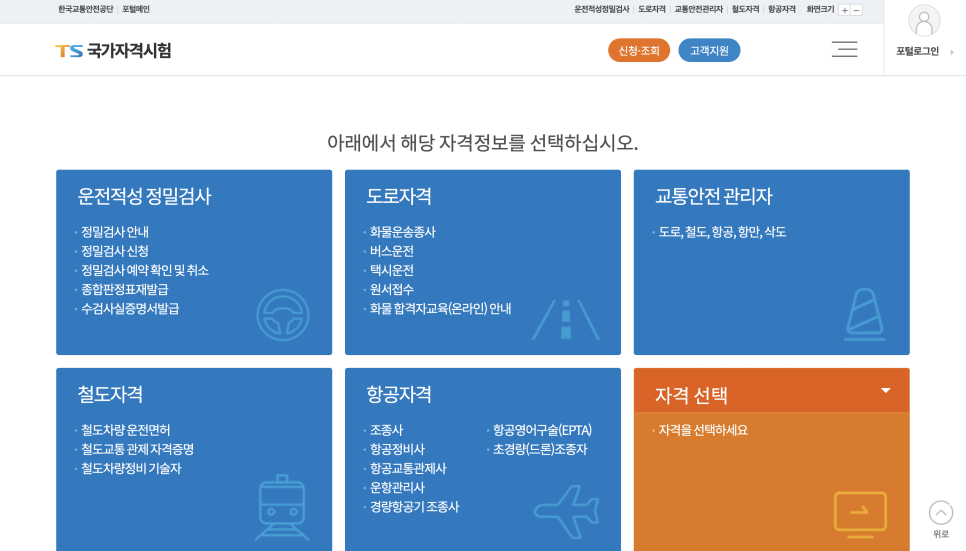Select 철도자격 in top menu
The height and width of the screenshot is (551, 966).
745,9
